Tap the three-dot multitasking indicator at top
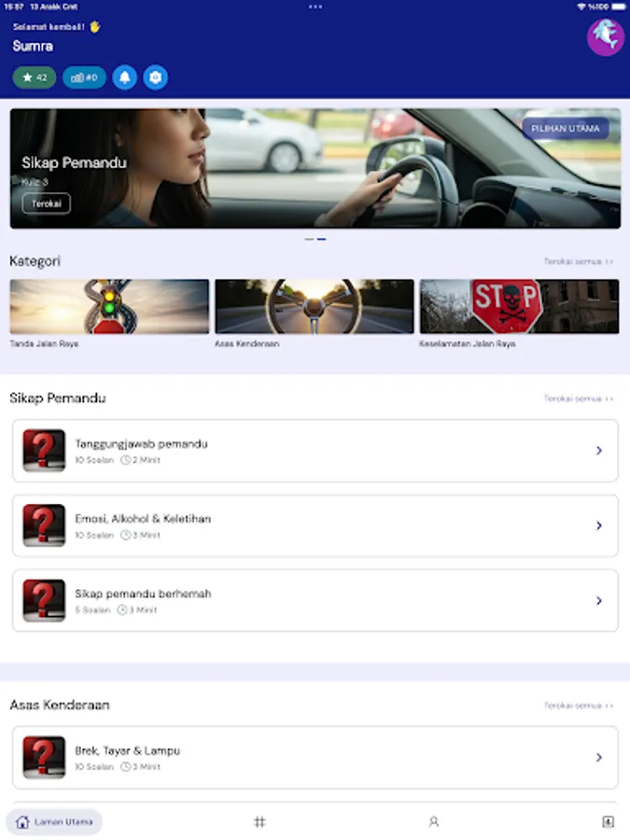This screenshot has height=840, width=630. [315, 7]
